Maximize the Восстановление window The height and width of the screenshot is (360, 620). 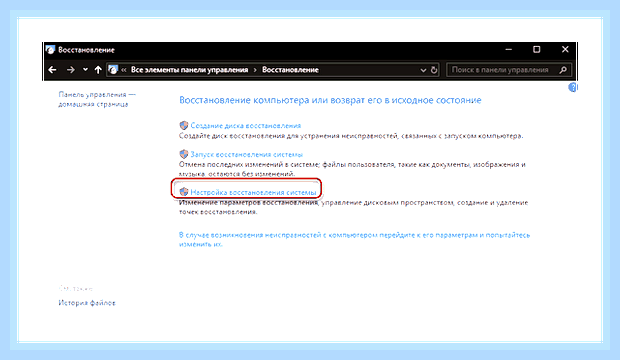[537, 49]
